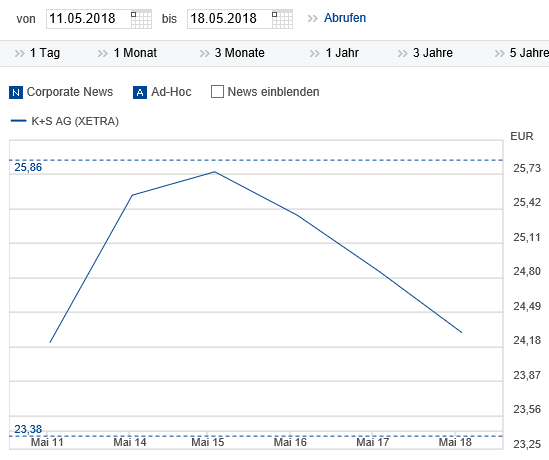Select the 1 Monat time range
Image resolution: width=549 pixels, height=460 pixels.
point(135,53)
